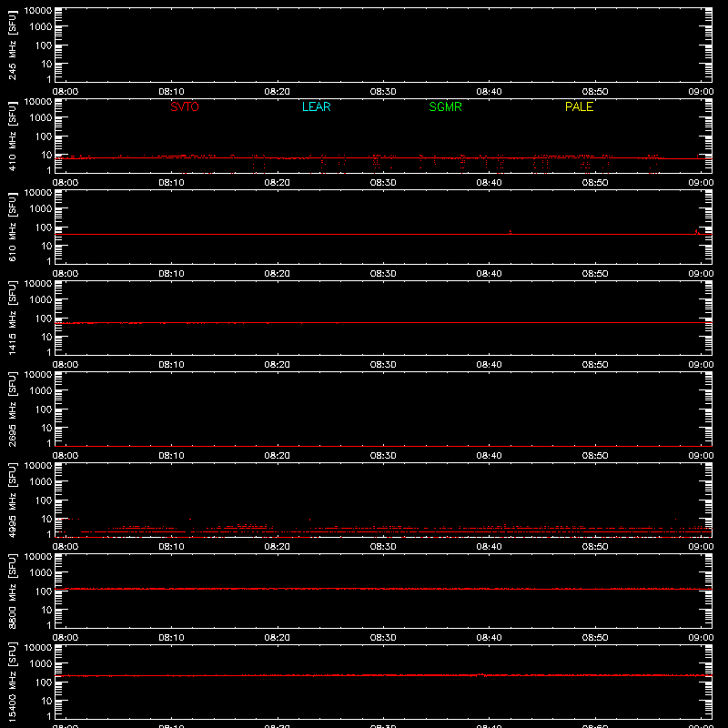Click the small 08:42 spike in 610 MHz trace
728x728 pixels.
tap(511, 232)
